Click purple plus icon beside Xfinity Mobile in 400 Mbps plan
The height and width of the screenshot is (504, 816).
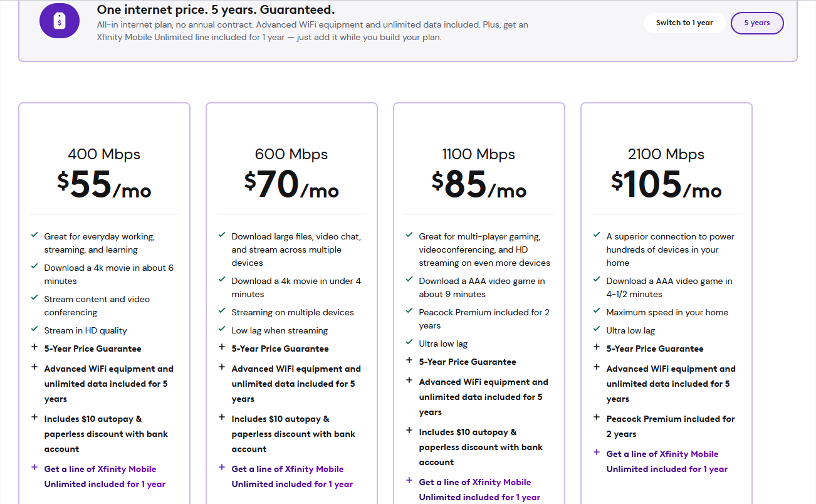coord(34,468)
